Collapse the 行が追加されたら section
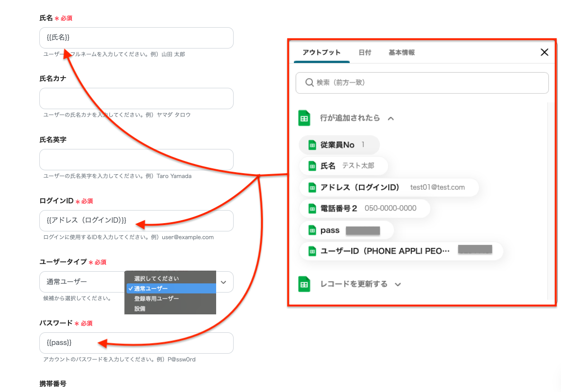561x392 pixels. [391, 119]
